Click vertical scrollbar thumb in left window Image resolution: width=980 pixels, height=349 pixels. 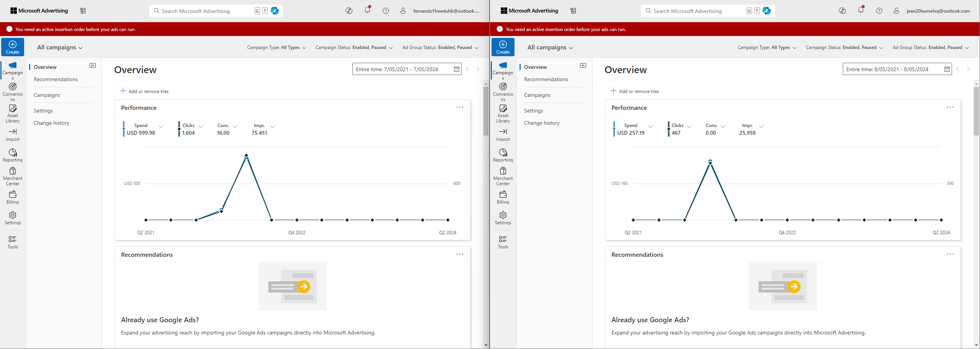[486, 111]
